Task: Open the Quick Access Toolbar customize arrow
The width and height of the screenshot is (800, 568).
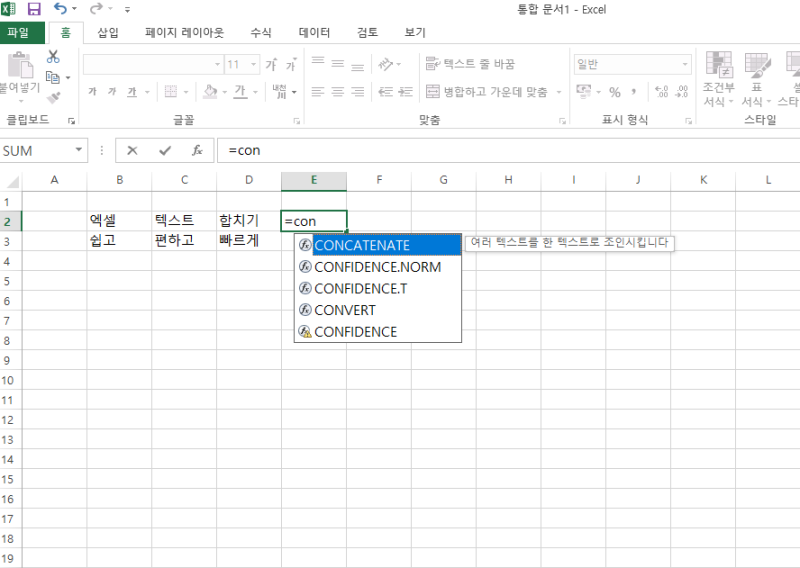Action: coord(128,9)
